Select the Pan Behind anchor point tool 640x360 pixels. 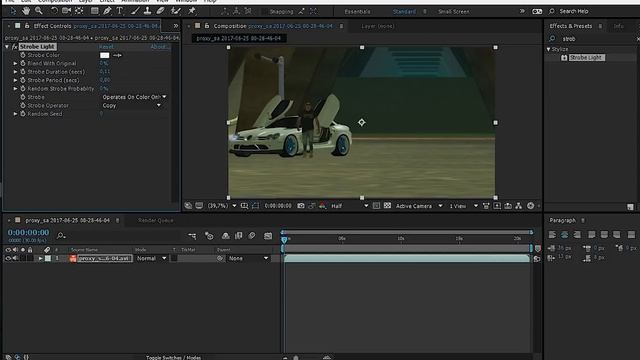coord(79,11)
